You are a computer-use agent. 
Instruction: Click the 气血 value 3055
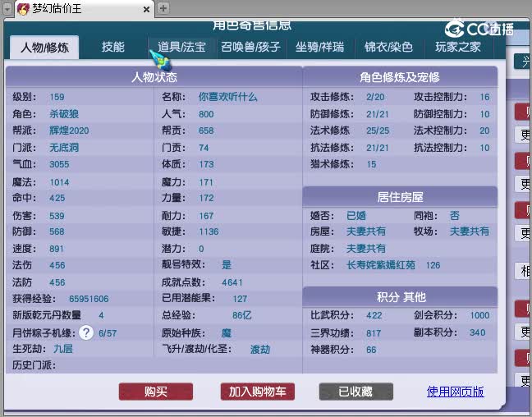(x=59, y=164)
